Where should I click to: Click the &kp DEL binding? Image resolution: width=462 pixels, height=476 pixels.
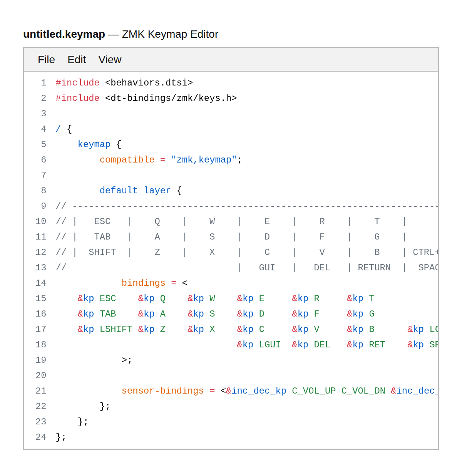311,345
